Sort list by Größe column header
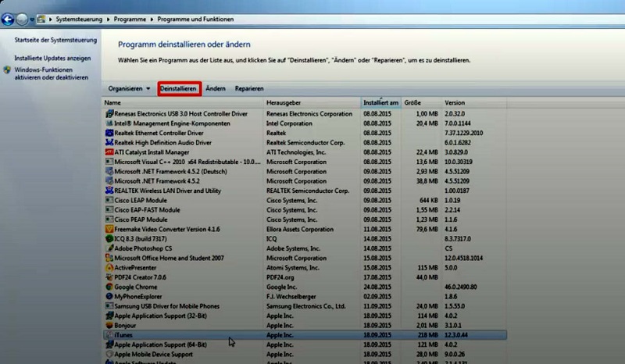 tap(422, 103)
